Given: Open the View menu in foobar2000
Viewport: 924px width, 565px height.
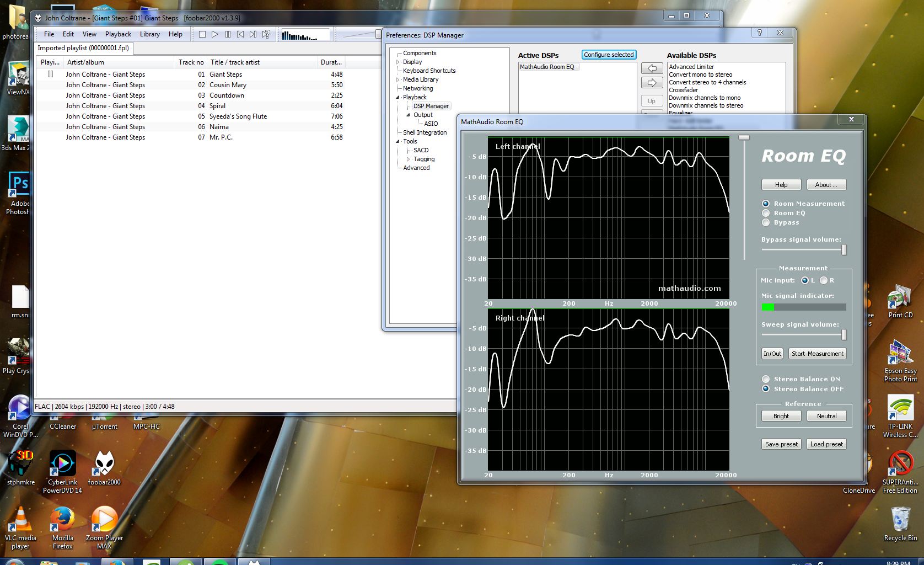Looking at the screenshot, I should tap(89, 34).
